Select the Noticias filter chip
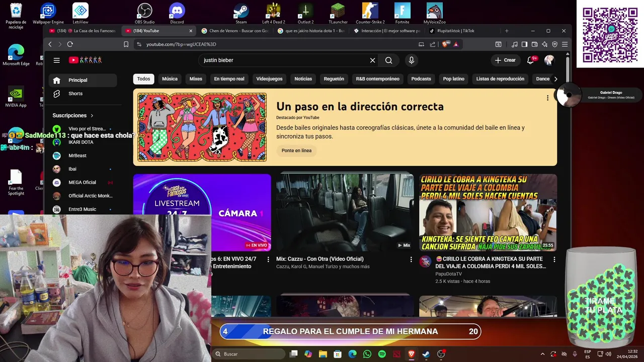The image size is (644, 362). (x=303, y=79)
